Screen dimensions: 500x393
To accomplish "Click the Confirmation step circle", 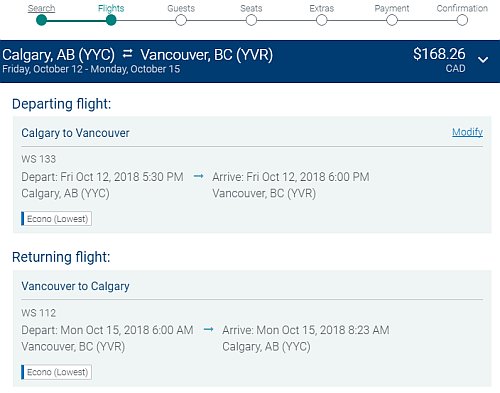I will 462,20.
